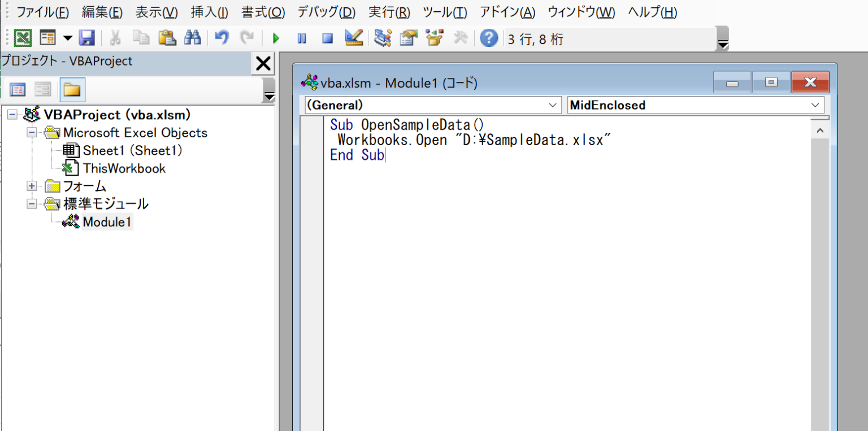Screen dimensions: 868x431
Task: Select Module1 in the project tree
Action: click(x=107, y=222)
